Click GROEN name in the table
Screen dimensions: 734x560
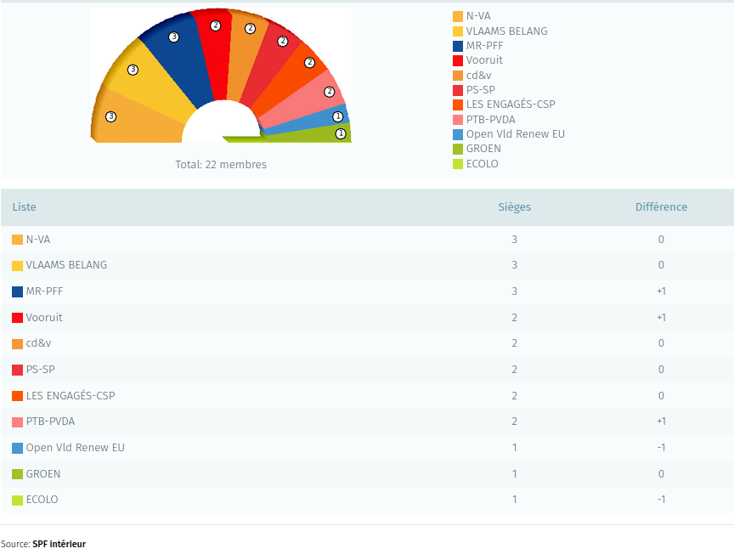[43, 474]
